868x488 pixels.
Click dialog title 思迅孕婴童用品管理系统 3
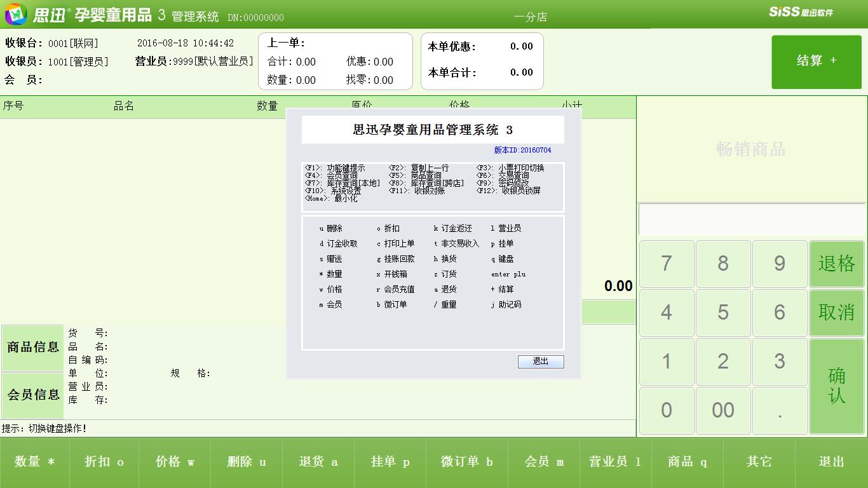[433, 130]
